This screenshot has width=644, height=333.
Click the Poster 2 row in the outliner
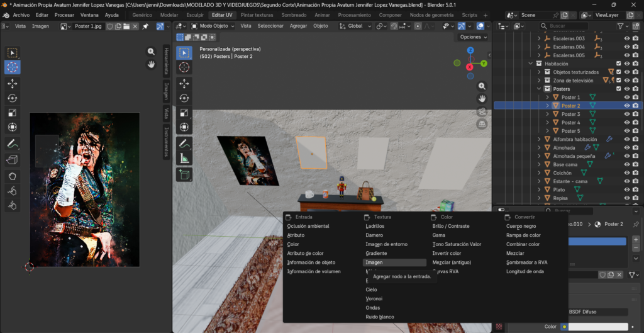[569, 106]
